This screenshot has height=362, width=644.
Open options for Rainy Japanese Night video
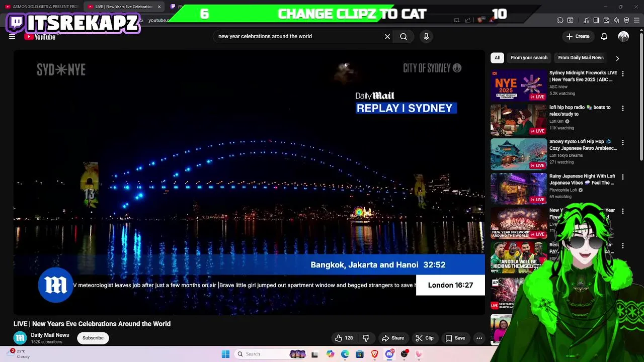click(x=622, y=177)
